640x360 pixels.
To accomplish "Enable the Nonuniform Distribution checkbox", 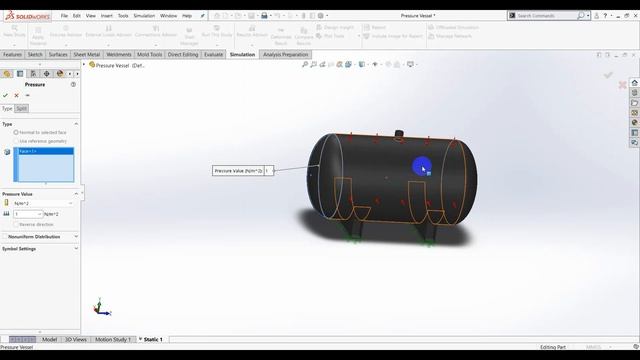I will pyautogui.click(x=5, y=237).
